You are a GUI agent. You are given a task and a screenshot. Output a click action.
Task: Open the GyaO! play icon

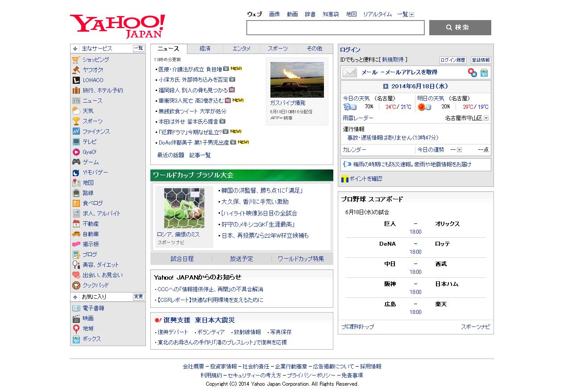click(76, 152)
